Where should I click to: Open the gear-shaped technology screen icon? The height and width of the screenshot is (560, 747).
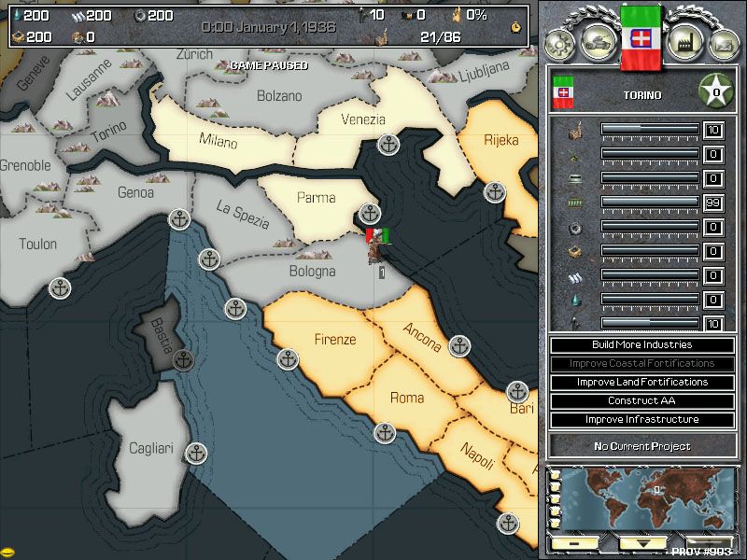pos(560,42)
